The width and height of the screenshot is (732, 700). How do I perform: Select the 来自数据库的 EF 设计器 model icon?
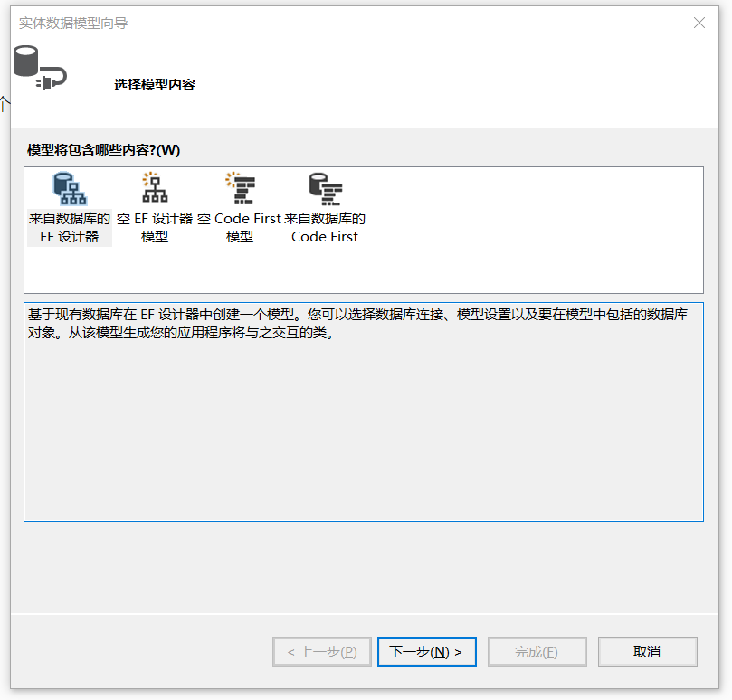(x=70, y=189)
